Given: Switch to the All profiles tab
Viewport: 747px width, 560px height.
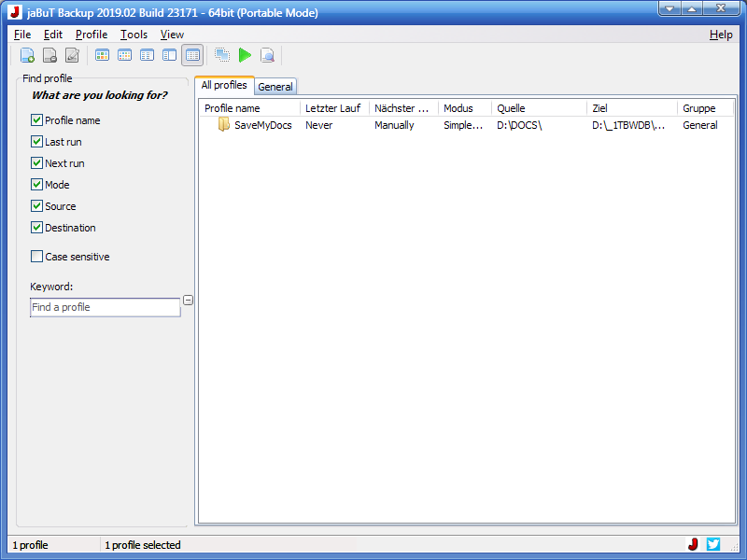Looking at the screenshot, I should tap(224, 85).
